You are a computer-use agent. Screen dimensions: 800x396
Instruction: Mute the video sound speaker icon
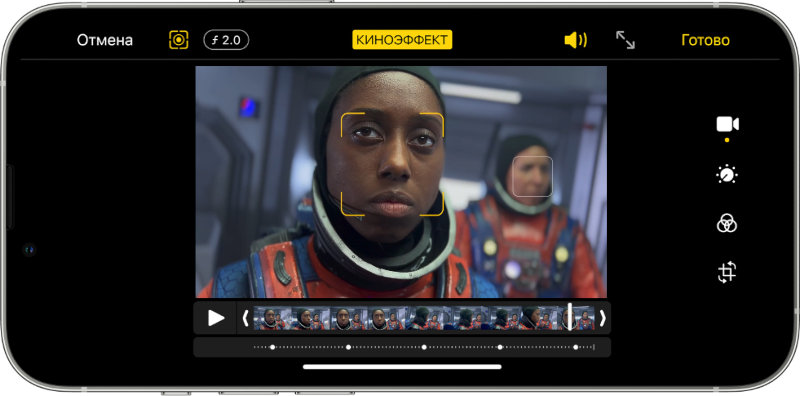pyautogui.click(x=576, y=40)
